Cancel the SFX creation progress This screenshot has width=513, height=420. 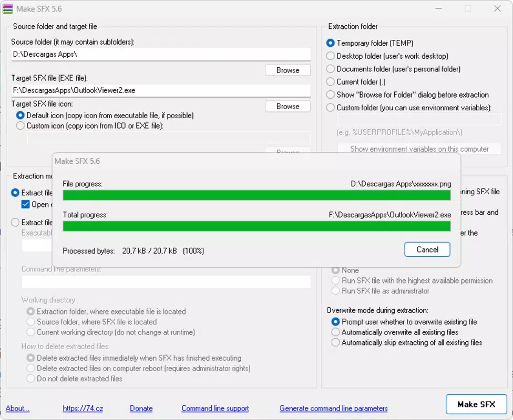427,250
